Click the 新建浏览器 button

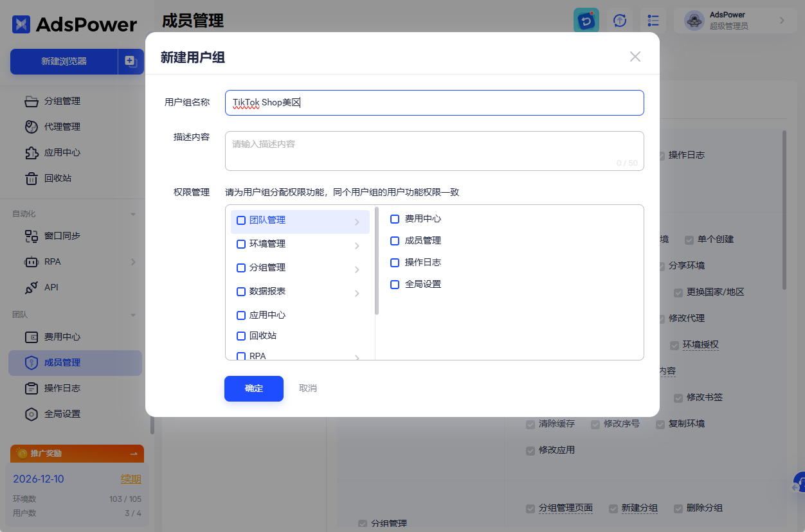pyautogui.click(x=64, y=62)
